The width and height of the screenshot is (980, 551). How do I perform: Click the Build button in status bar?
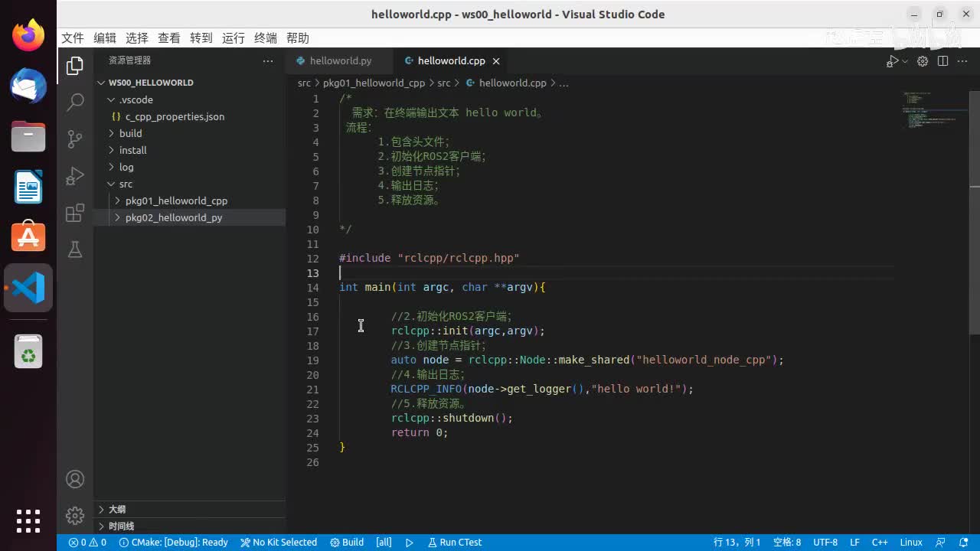(347, 543)
